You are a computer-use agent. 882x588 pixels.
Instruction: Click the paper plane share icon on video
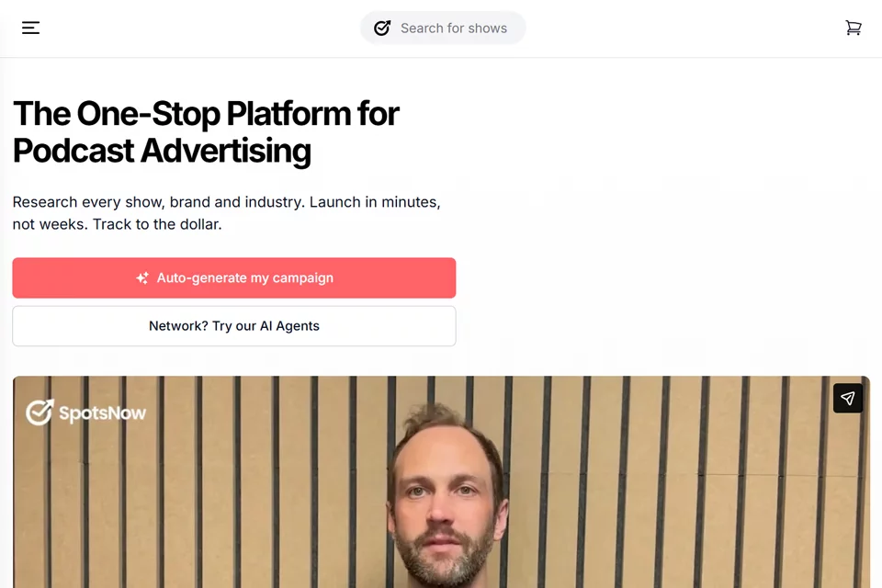[848, 399]
